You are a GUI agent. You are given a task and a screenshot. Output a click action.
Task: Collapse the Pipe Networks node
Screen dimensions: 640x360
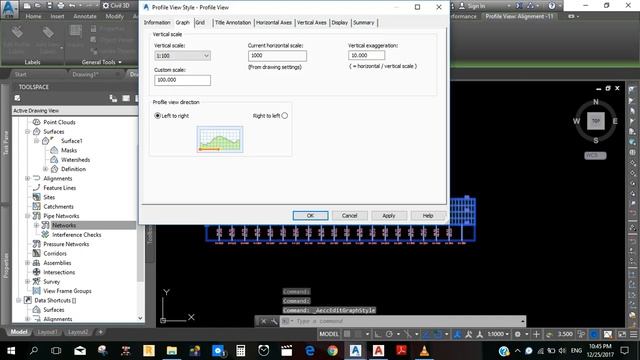pyautogui.click(x=27, y=216)
